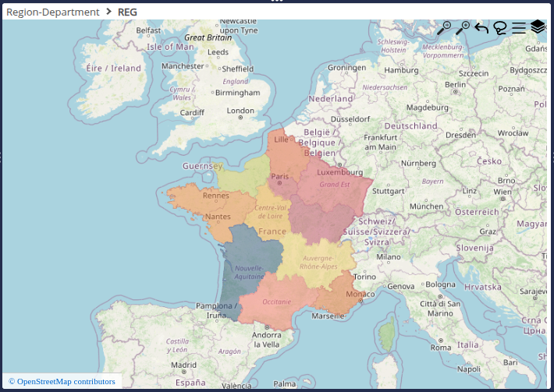The image size is (554, 392).
Task: Click the undo back arrow icon
Action: pyautogui.click(x=481, y=29)
